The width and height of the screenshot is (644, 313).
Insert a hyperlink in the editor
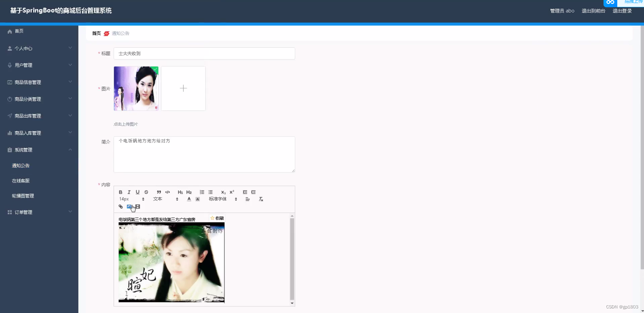point(121,207)
